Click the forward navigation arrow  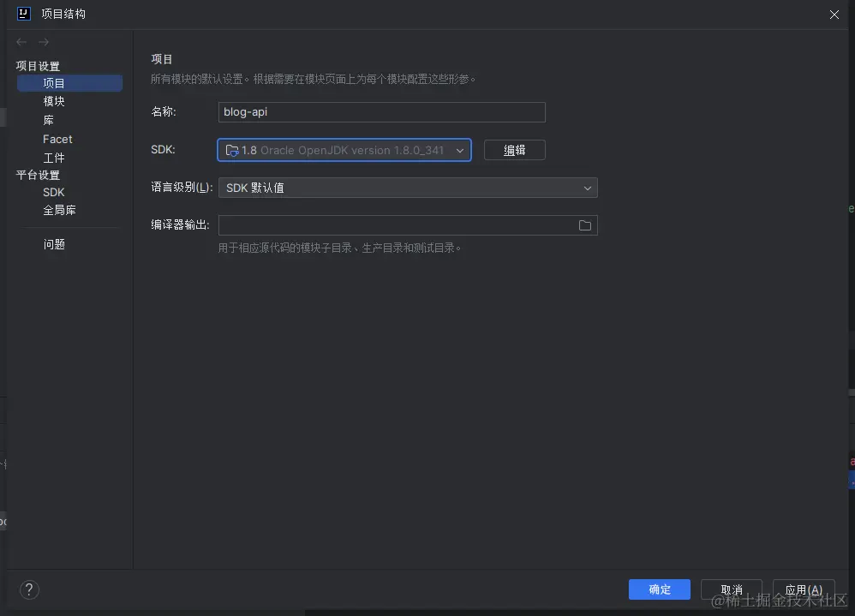[44, 42]
